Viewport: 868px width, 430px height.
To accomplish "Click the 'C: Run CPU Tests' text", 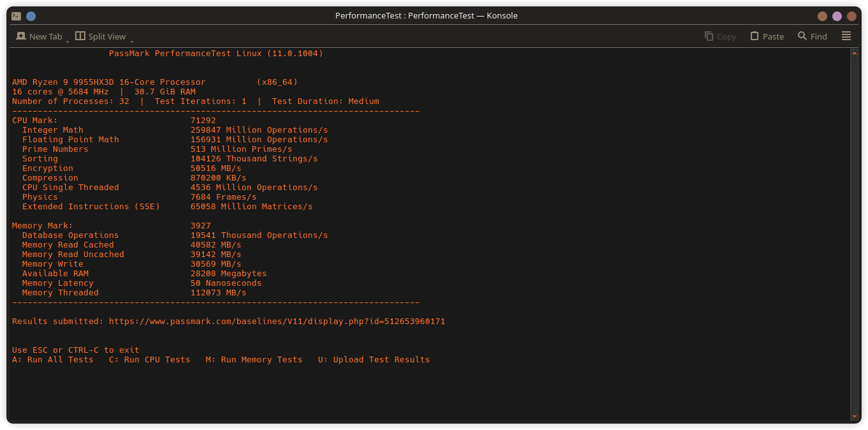I will 150,360.
